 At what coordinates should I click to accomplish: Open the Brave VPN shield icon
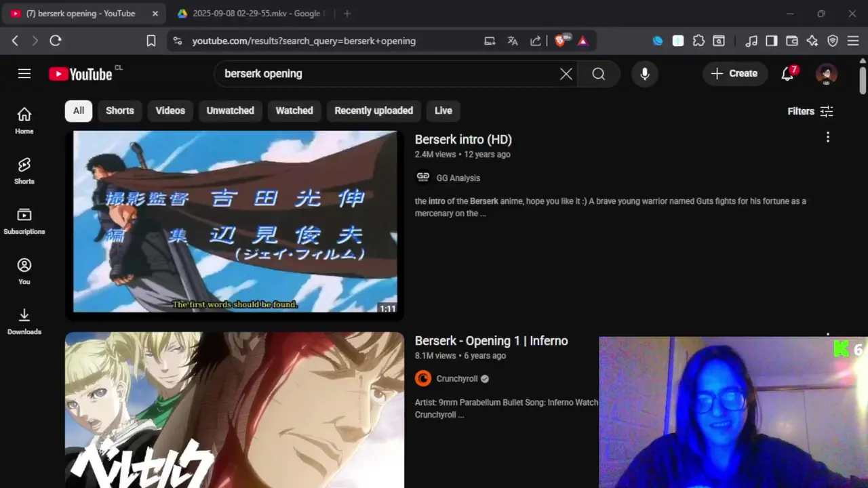pyautogui.click(x=833, y=41)
